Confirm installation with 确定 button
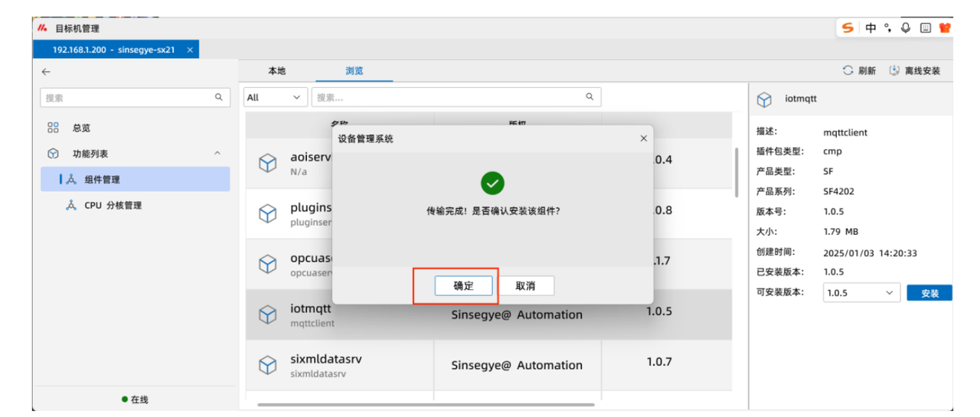 click(x=463, y=285)
